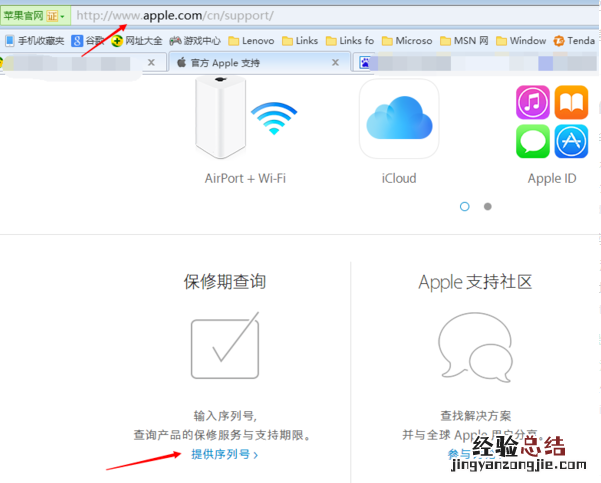This screenshot has width=601, height=483.
Task: Open the Microso bookmarks folder
Action: pos(407,41)
